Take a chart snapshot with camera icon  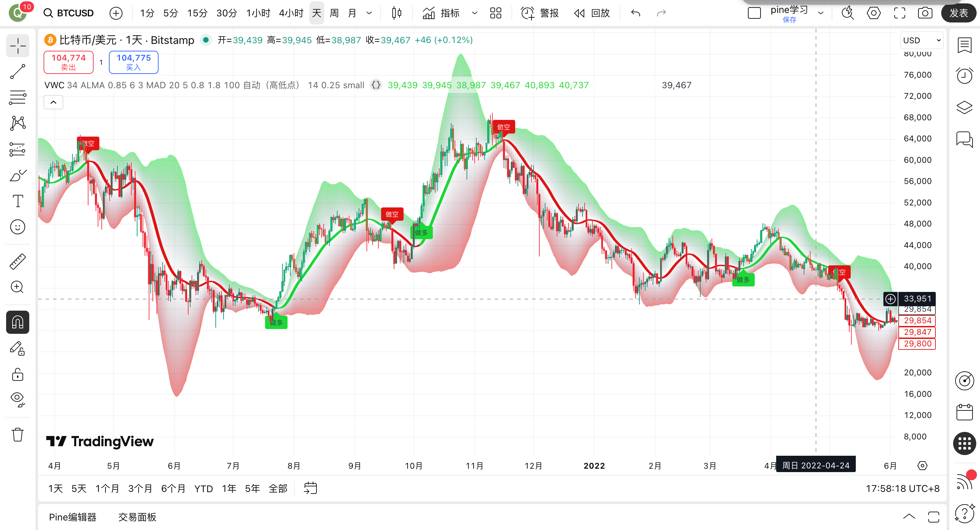click(925, 13)
